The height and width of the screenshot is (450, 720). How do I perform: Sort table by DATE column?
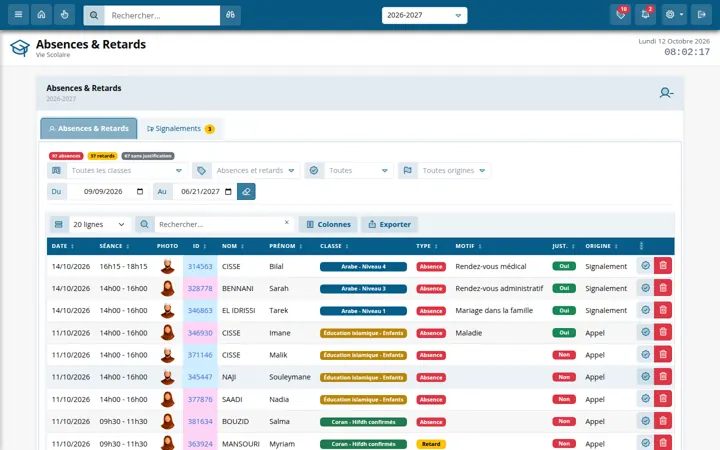(x=63, y=246)
